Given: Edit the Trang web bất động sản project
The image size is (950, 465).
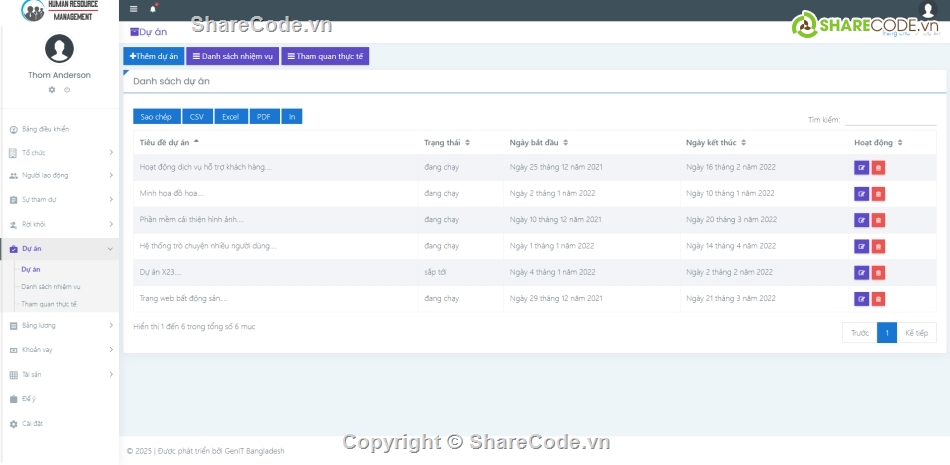Looking at the screenshot, I should (x=862, y=299).
